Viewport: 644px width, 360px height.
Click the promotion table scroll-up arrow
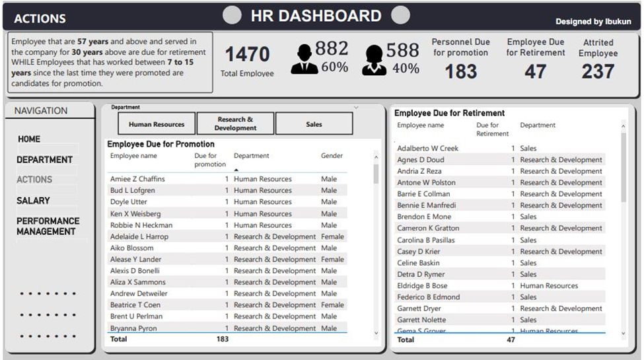click(376, 157)
